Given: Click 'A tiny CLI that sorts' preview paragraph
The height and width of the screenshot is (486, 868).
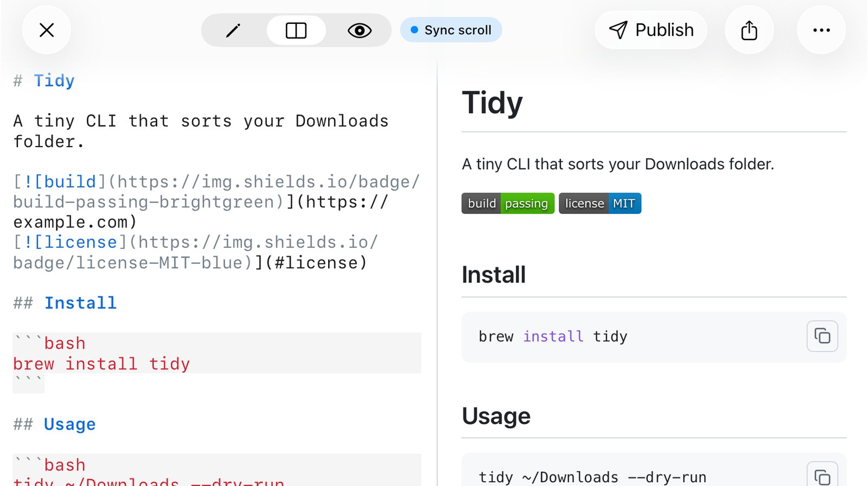Looking at the screenshot, I should 618,164.
